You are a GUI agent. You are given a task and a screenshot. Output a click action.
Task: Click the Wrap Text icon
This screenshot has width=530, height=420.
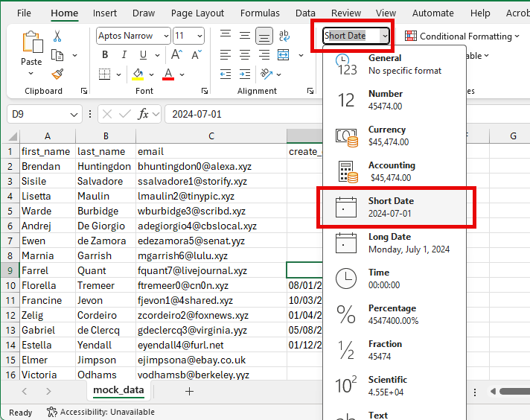click(284, 36)
